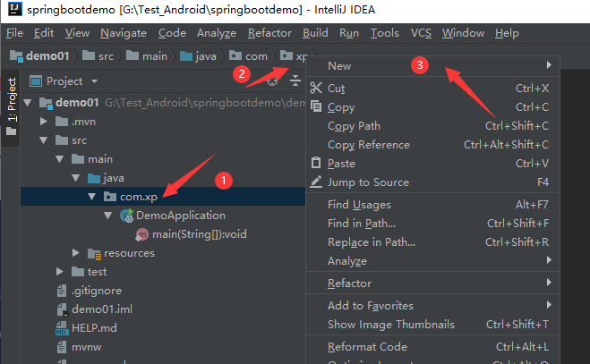Screen dimensions: 590x364
Task: Open the Refactor menu in menu bar
Action: (269, 33)
